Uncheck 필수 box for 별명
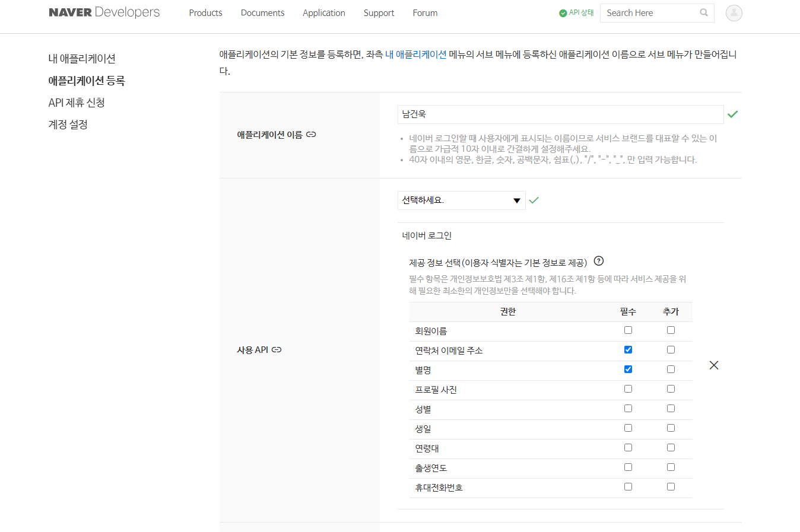This screenshot has height=532, width=800. [x=628, y=369]
